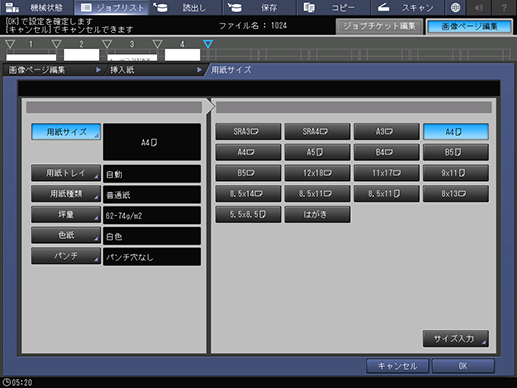Go to 画像ページ編集 breadcrumb
The height and width of the screenshot is (388, 517).
(x=53, y=70)
